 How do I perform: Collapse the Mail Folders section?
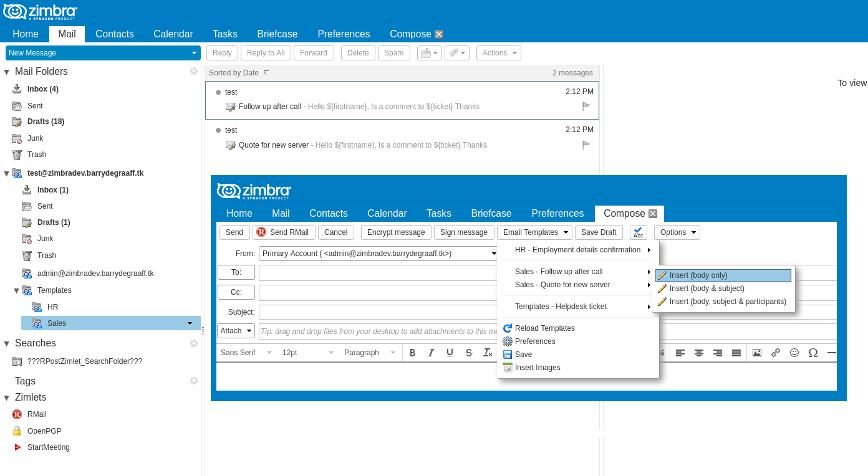coord(6,72)
